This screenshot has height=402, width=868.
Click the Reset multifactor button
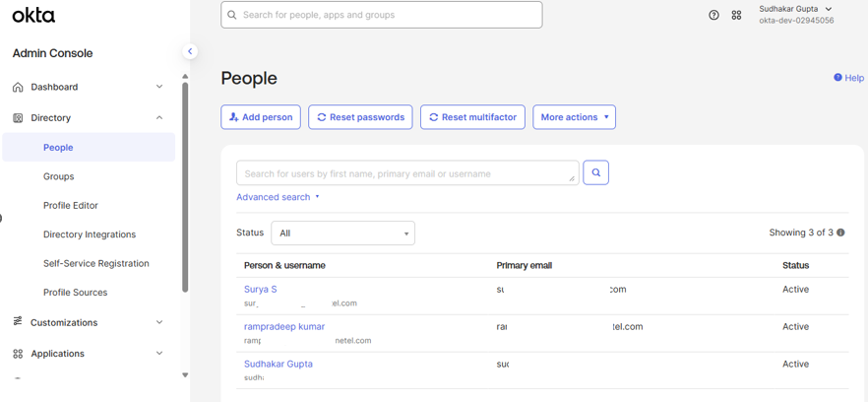point(472,117)
